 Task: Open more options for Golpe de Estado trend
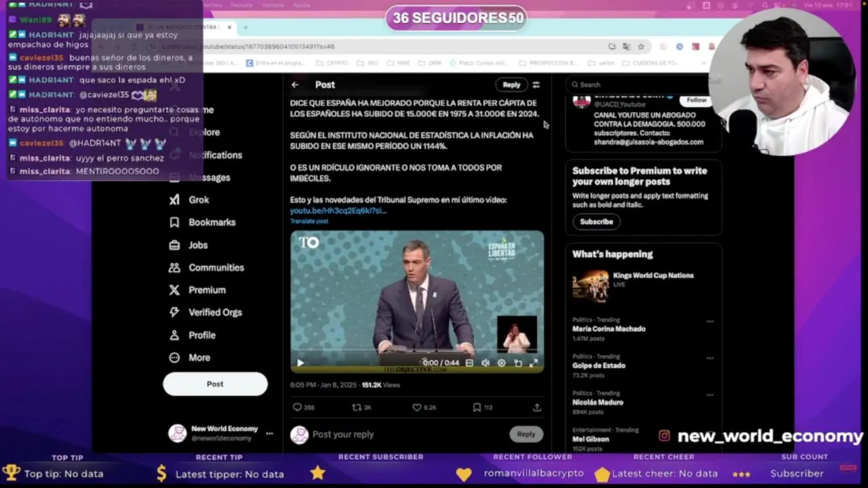710,358
